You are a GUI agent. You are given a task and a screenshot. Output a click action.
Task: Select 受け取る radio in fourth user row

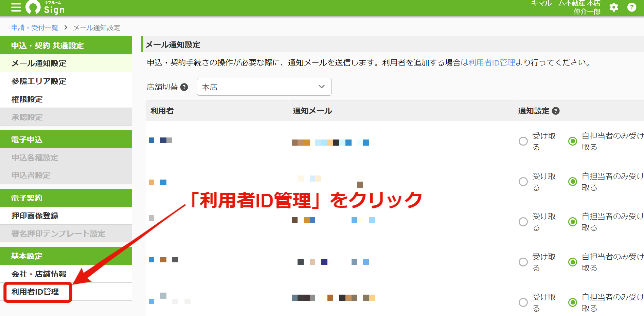point(523,262)
